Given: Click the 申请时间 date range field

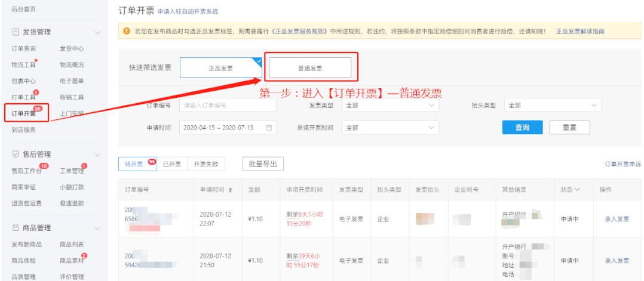Looking at the screenshot, I should [228, 128].
